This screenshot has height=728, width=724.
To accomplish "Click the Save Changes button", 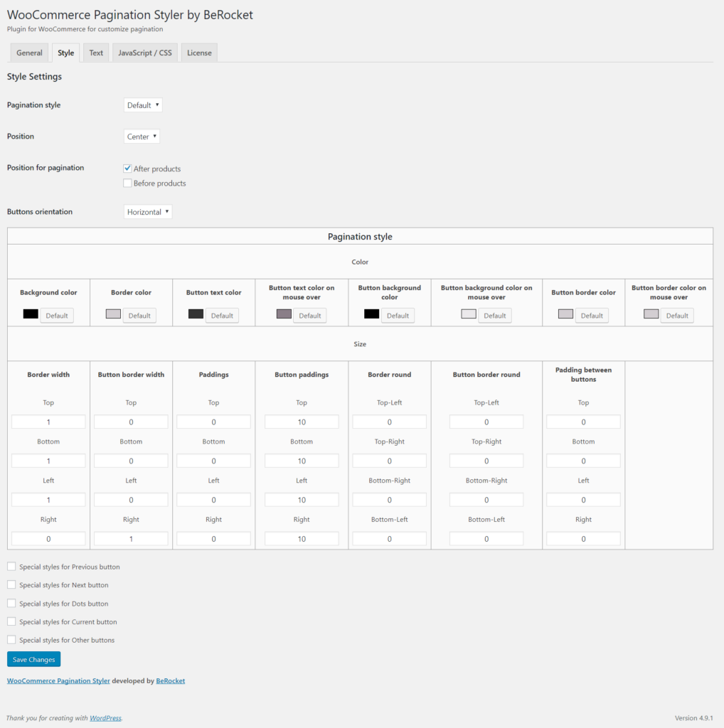I will point(34,659).
